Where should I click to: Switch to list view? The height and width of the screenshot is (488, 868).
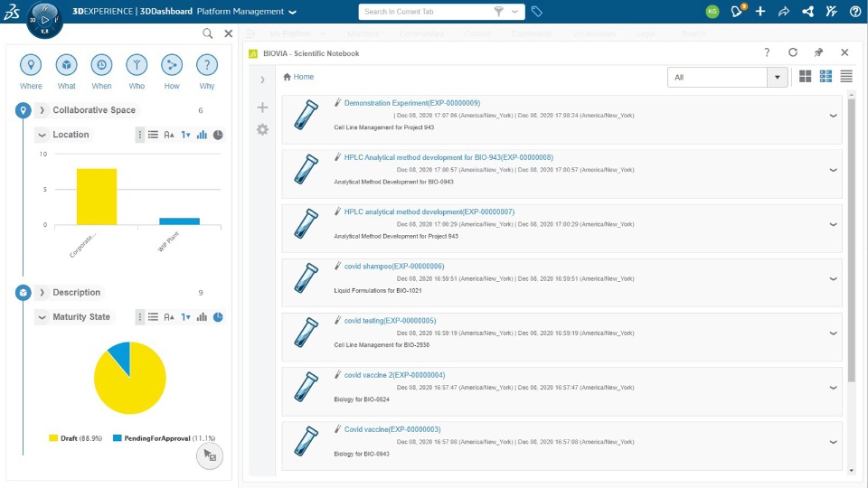coord(846,77)
